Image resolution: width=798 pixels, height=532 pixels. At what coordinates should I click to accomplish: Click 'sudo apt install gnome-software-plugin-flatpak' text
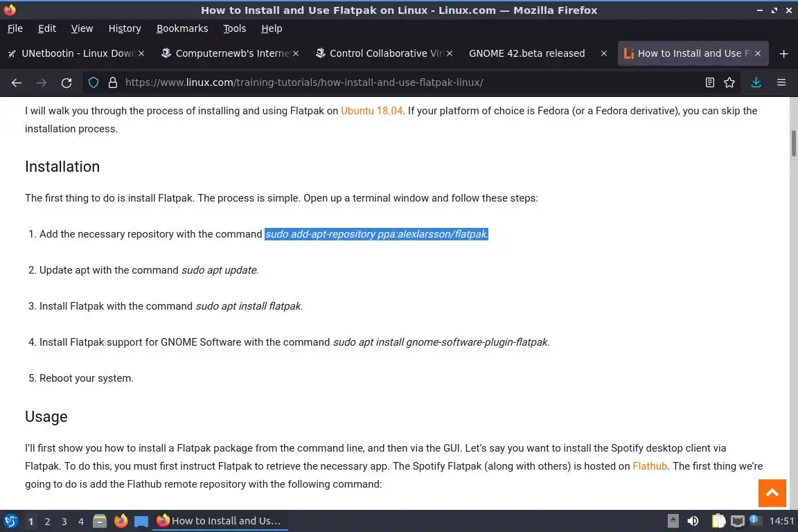(x=441, y=342)
